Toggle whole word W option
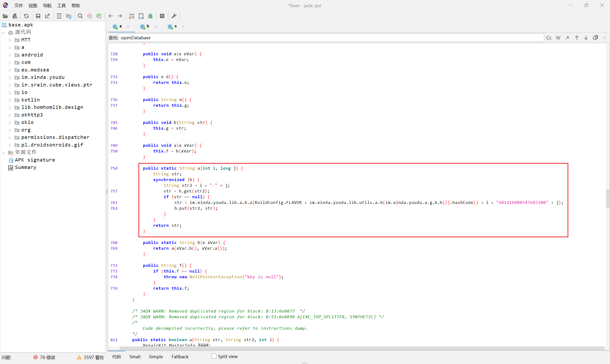The width and height of the screenshot is (610, 364). [x=558, y=38]
